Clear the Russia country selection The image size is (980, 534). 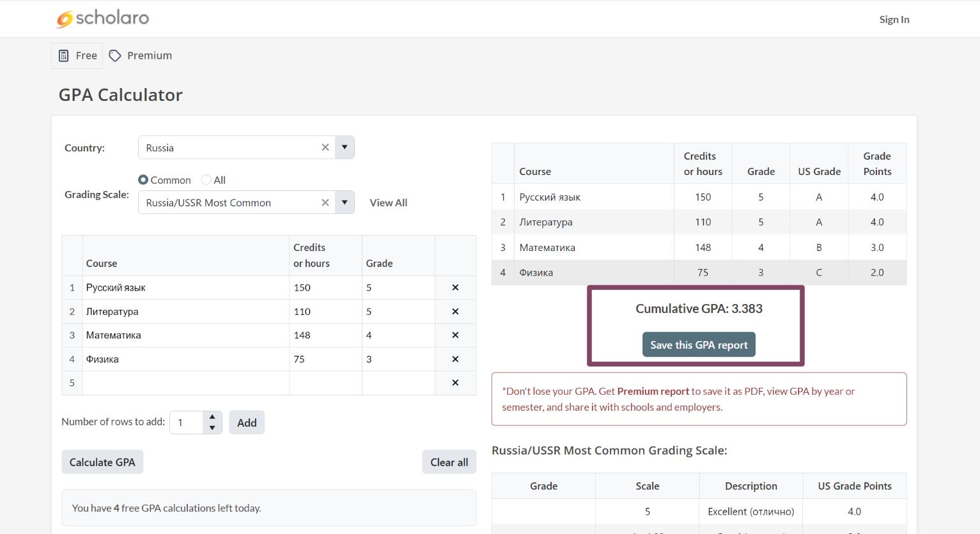tap(325, 148)
